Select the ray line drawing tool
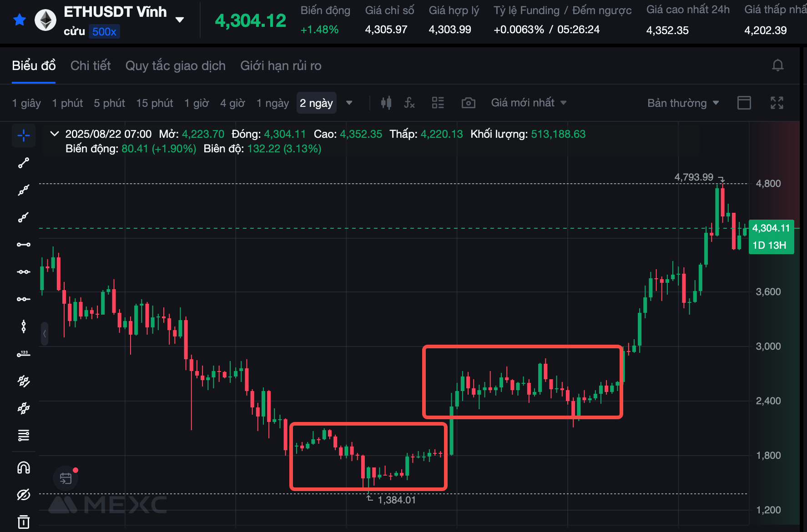807x532 pixels. click(24, 217)
